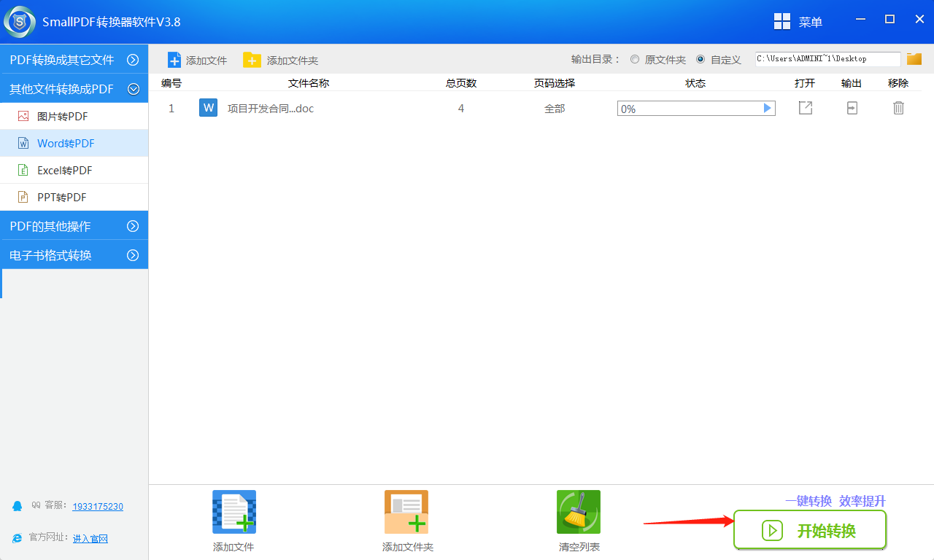Click the 状态 column header

[695, 83]
